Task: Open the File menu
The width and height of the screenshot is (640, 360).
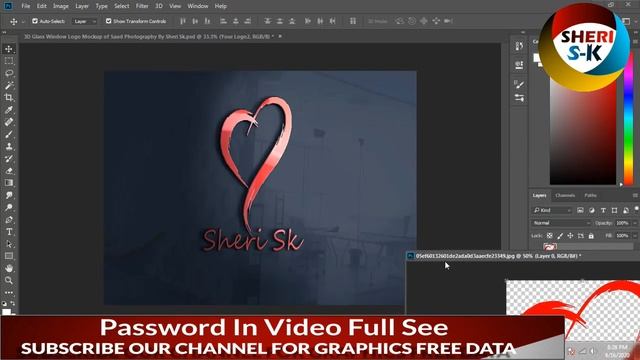Action: click(26, 6)
